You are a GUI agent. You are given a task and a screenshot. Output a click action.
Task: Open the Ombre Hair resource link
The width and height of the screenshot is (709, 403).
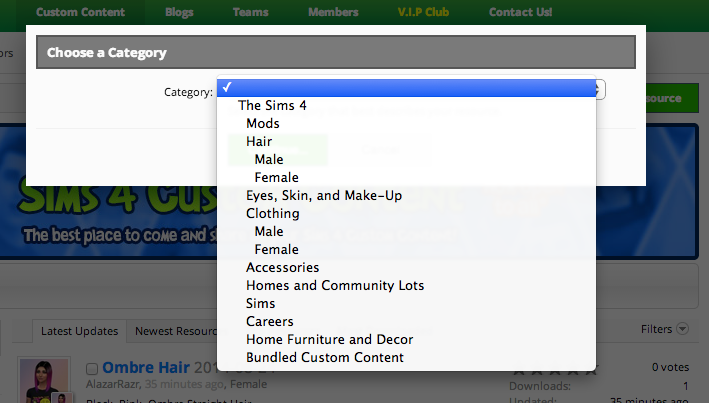click(x=146, y=367)
